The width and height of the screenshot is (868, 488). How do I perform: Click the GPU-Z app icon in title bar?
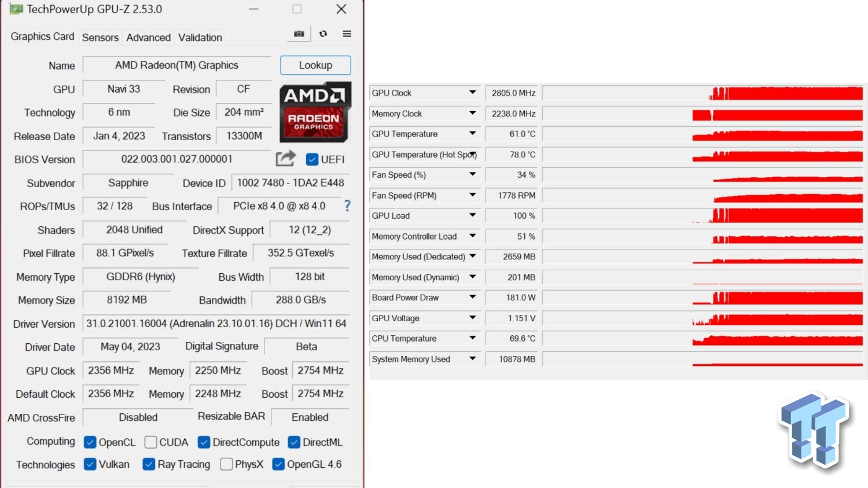[x=16, y=9]
